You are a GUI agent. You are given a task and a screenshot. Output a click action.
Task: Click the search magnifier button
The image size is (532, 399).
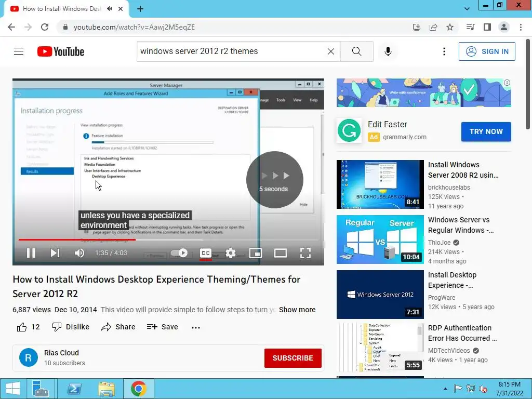tap(357, 51)
